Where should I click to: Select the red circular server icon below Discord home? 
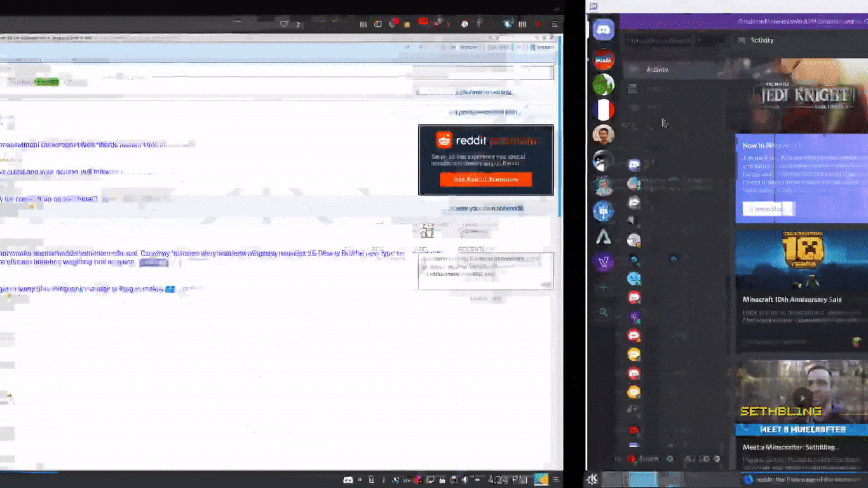point(603,59)
